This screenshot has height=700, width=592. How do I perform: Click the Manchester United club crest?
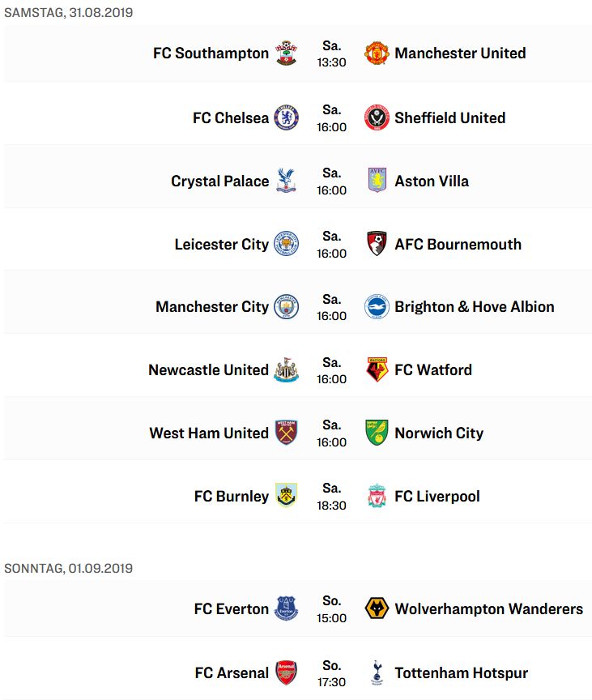[x=377, y=53]
